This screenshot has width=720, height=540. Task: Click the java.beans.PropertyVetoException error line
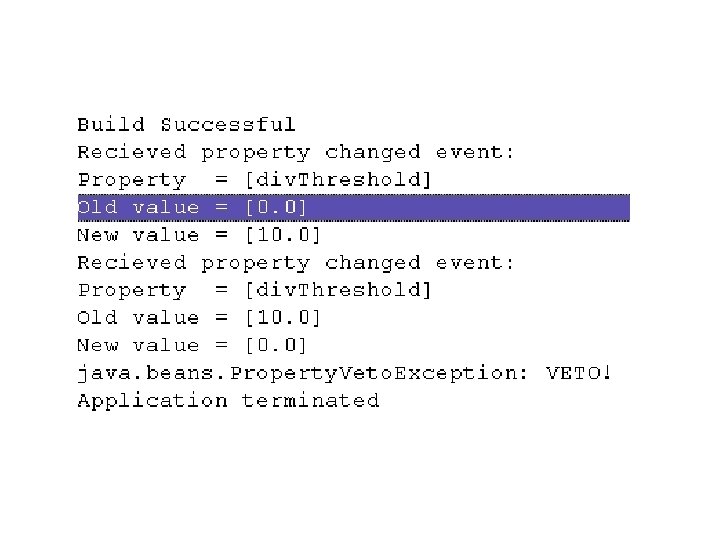point(344,373)
